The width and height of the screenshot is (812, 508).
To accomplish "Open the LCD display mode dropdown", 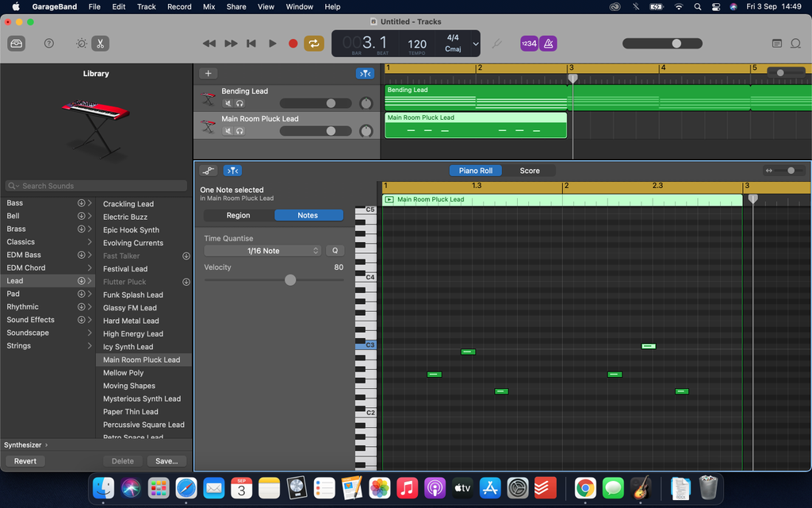I will [476, 44].
